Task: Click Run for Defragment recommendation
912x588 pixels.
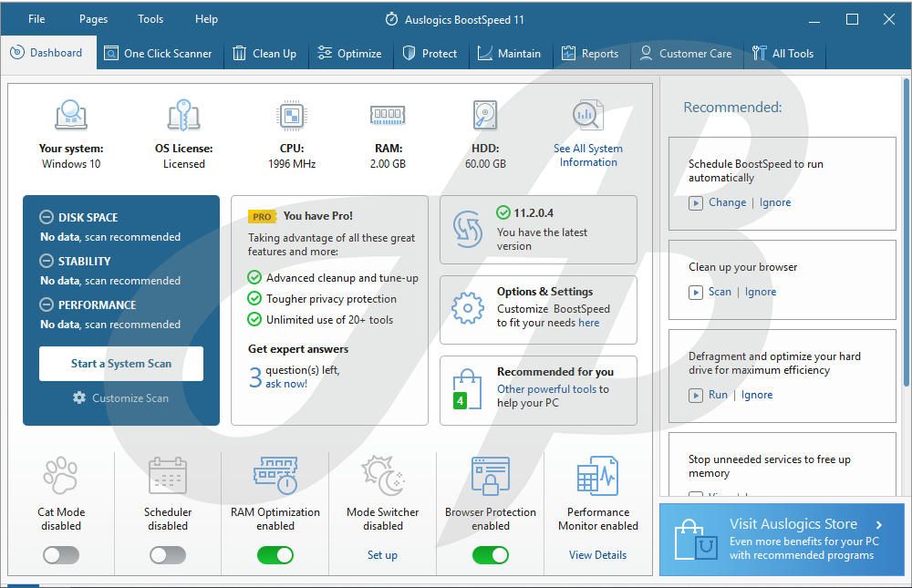Action: (x=718, y=395)
